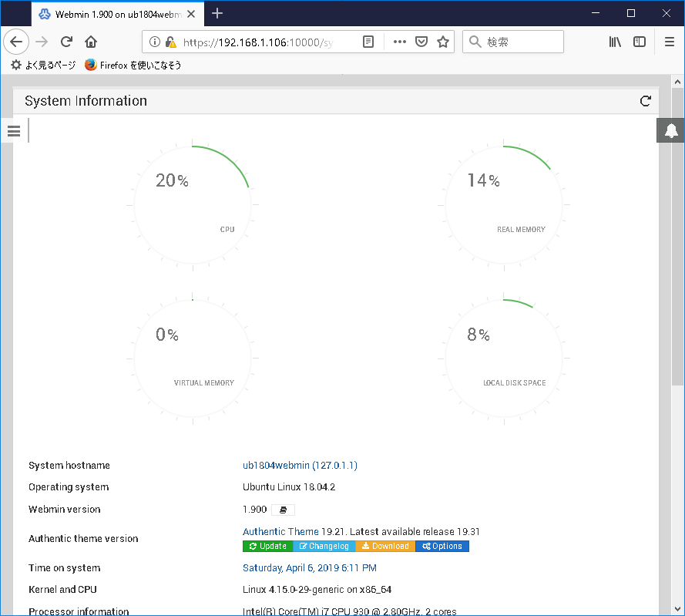The image size is (685, 616).
Task: Click the Operating system label
Action: (x=69, y=487)
